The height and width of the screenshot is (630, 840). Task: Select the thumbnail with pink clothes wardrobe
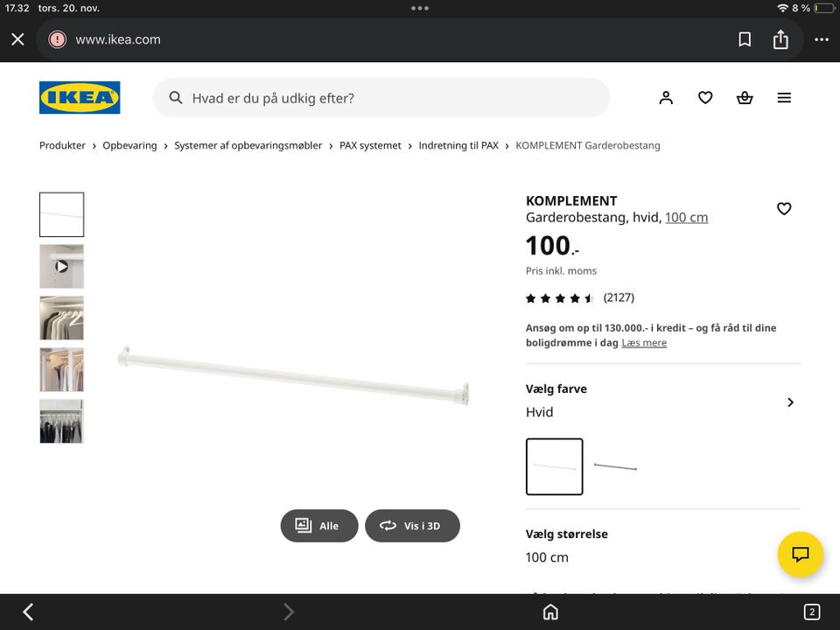point(61,369)
